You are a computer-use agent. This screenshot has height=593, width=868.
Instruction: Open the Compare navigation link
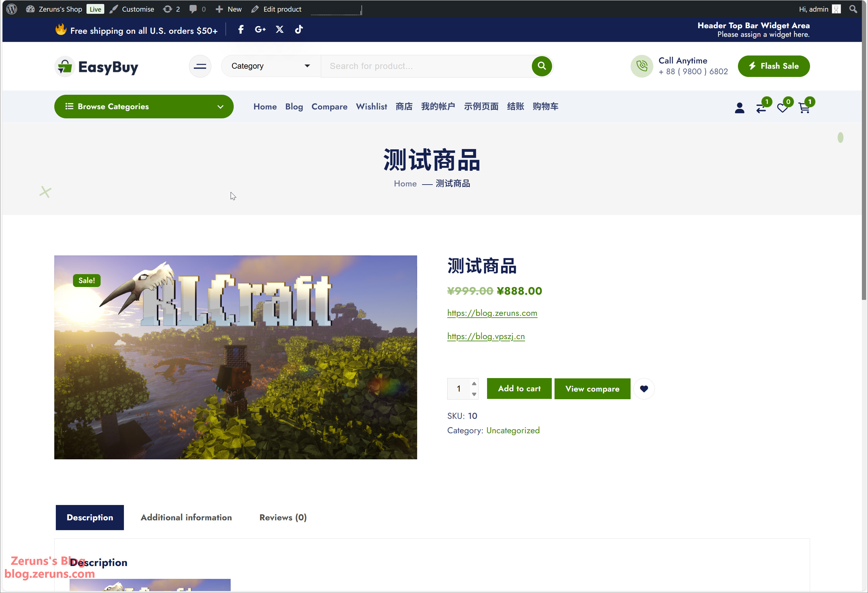tap(329, 106)
